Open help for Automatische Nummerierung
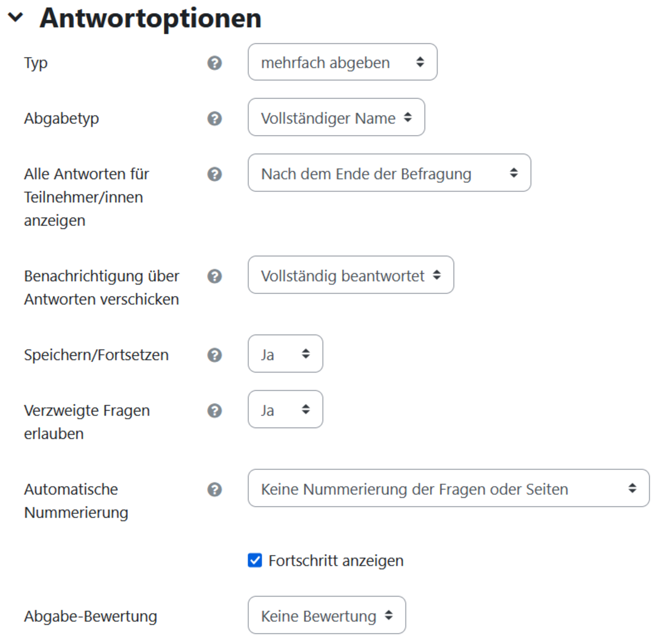 [x=215, y=490]
